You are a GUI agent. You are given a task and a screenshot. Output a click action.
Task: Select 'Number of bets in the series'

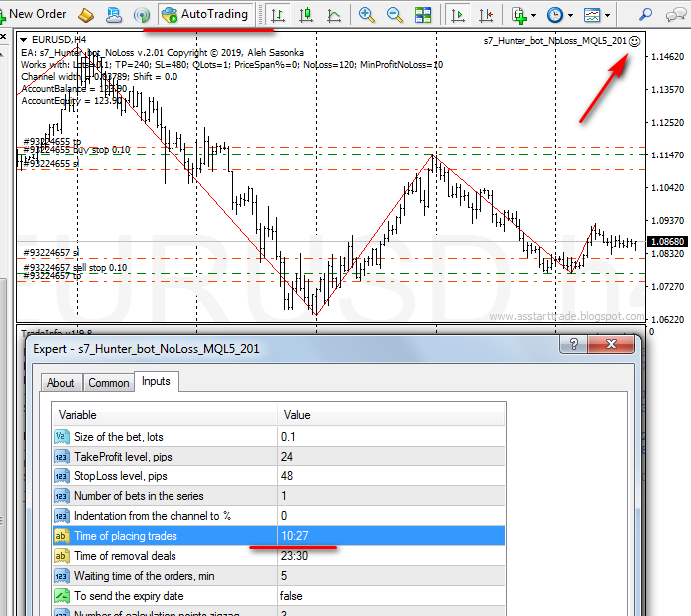pyautogui.click(x=278, y=496)
